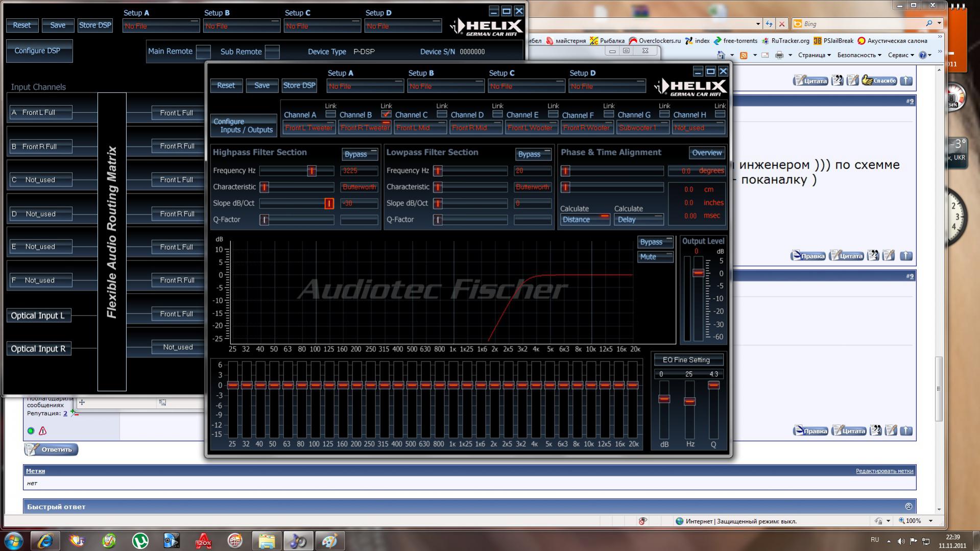Click the Спасибо thumbs-up button
980x551 pixels.
coord(879,81)
